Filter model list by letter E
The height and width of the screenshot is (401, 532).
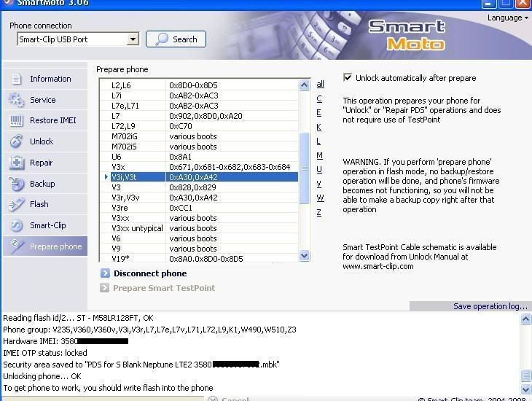pyautogui.click(x=318, y=113)
